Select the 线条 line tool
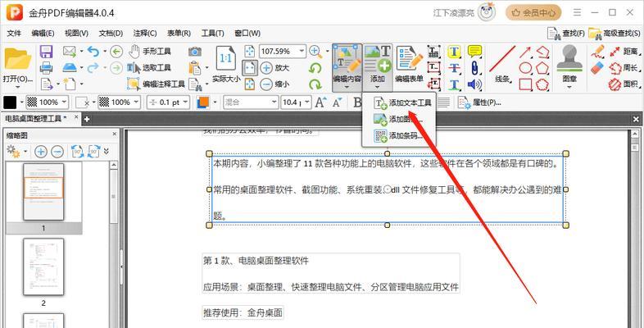The width and height of the screenshot is (644, 328). (502, 65)
